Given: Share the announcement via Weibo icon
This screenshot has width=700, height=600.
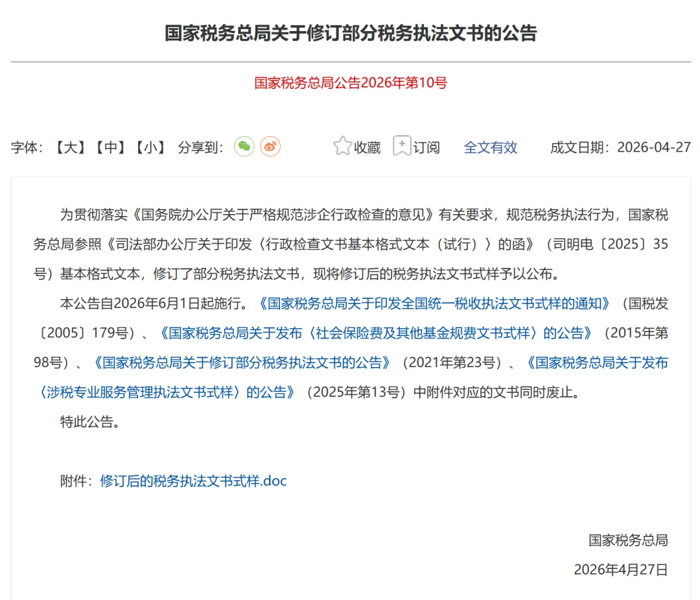Looking at the screenshot, I should (x=270, y=147).
